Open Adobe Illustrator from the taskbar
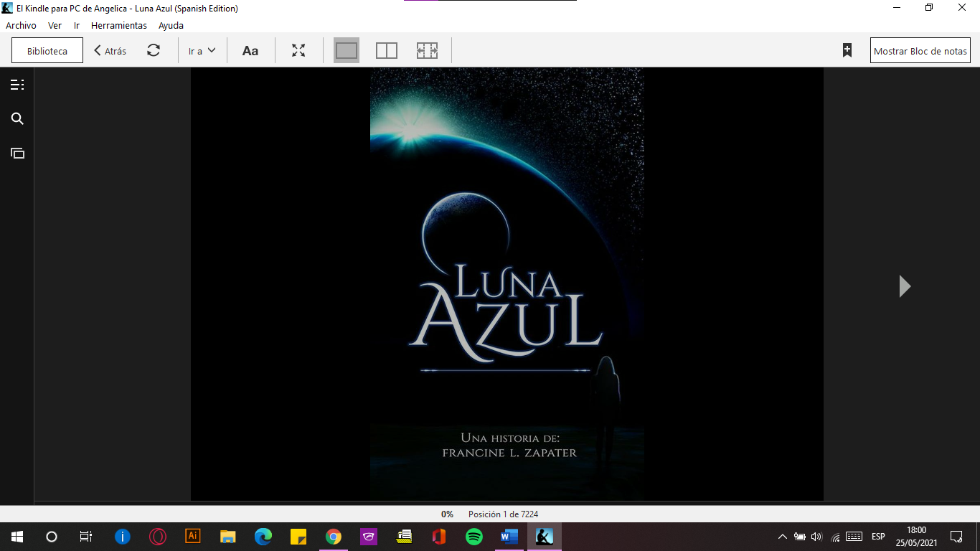The height and width of the screenshot is (551, 980). tap(193, 536)
